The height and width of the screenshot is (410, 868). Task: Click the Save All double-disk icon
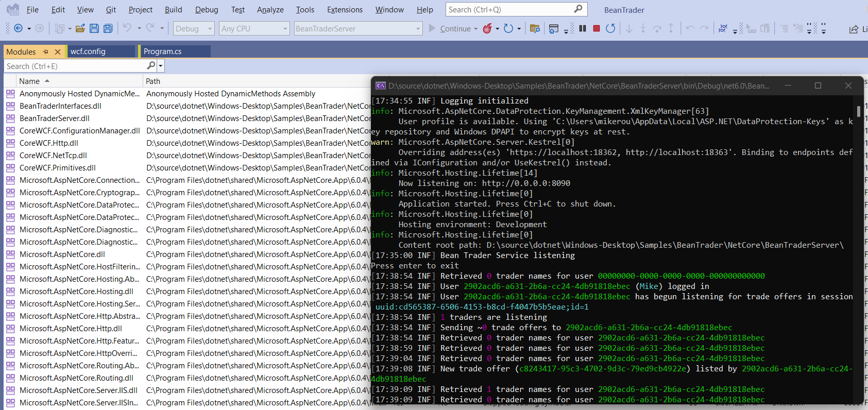pos(108,28)
